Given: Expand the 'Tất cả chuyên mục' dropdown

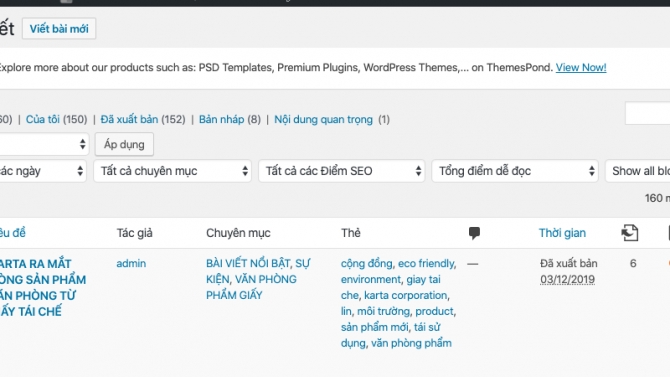Looking at the screenshot, I should click(173, 171).
